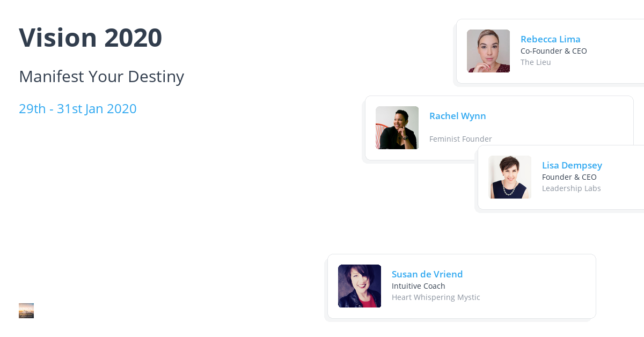Click the Co-Founder & CEO title
Image resolution: width=644 pixels, height=337 pixels.
point(553,51)
